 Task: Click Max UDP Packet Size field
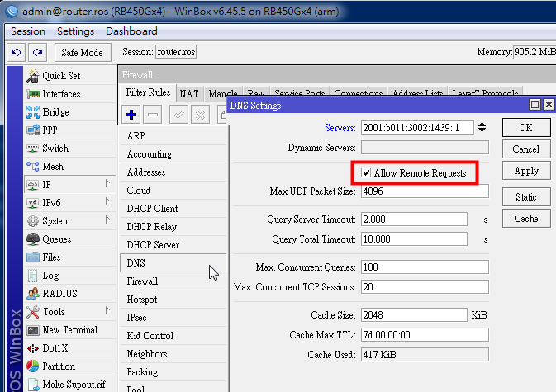click(x=425, y=191)
